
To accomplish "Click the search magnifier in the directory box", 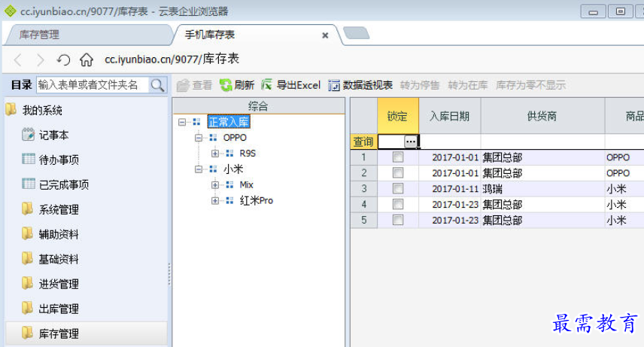I will (x=157, y=85).
